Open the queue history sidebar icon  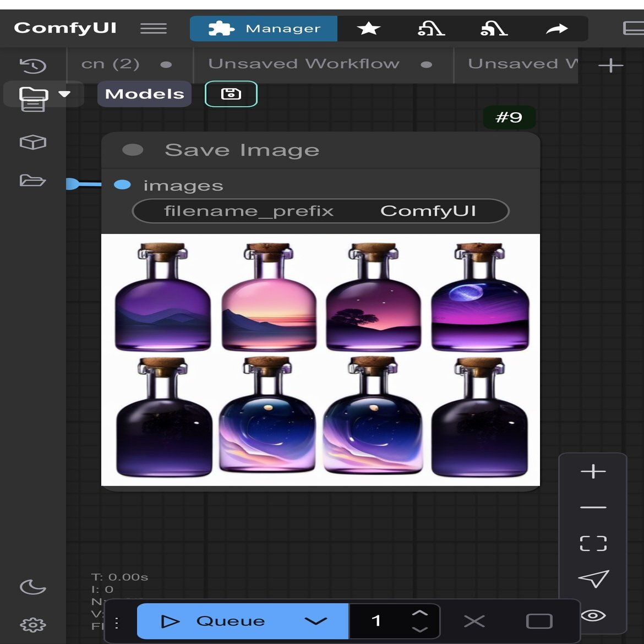click(33, 66)
